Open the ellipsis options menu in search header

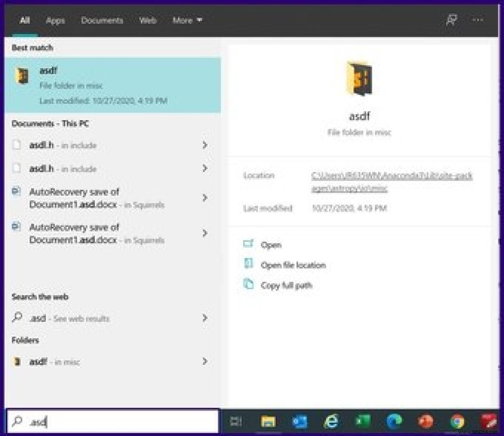478,20
